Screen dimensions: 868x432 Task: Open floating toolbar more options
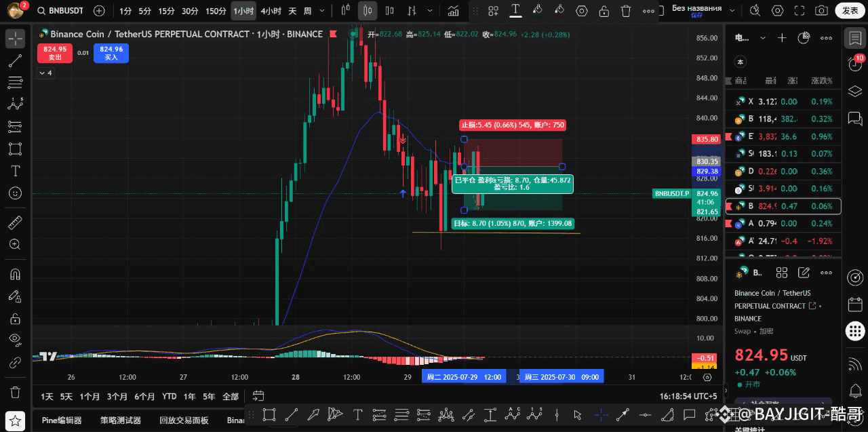click(649, 11)
